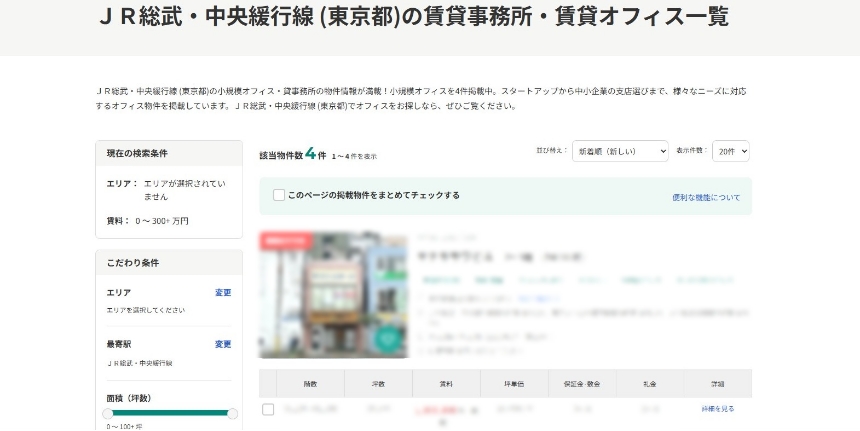Open the 新着順 sort order dropdown
This screenshot has height=431, width=860.
pyautogui.click(x=620, y=151)
